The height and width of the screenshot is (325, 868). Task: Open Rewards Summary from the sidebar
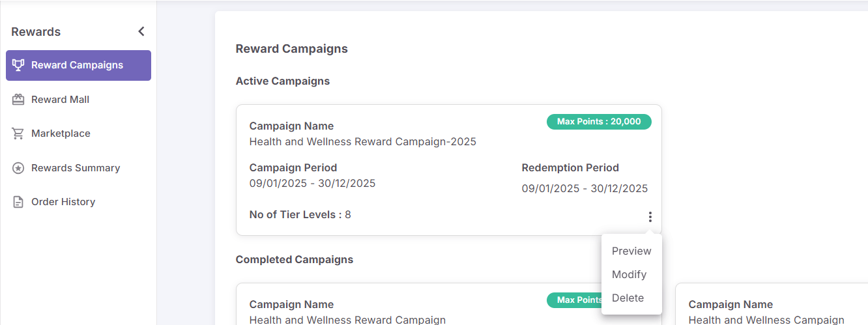76,168
